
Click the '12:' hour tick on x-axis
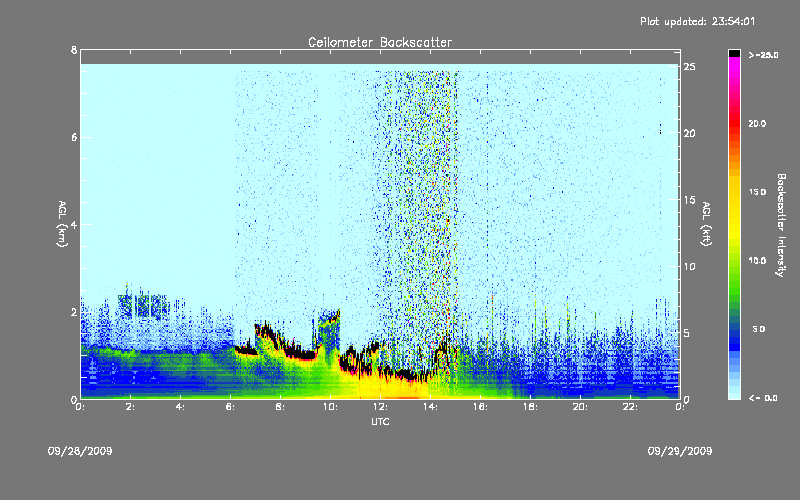pos(380,407)
